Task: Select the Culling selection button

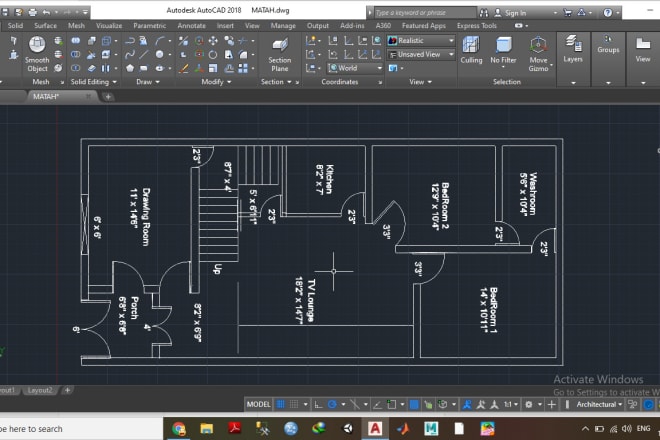Action: 471,50
